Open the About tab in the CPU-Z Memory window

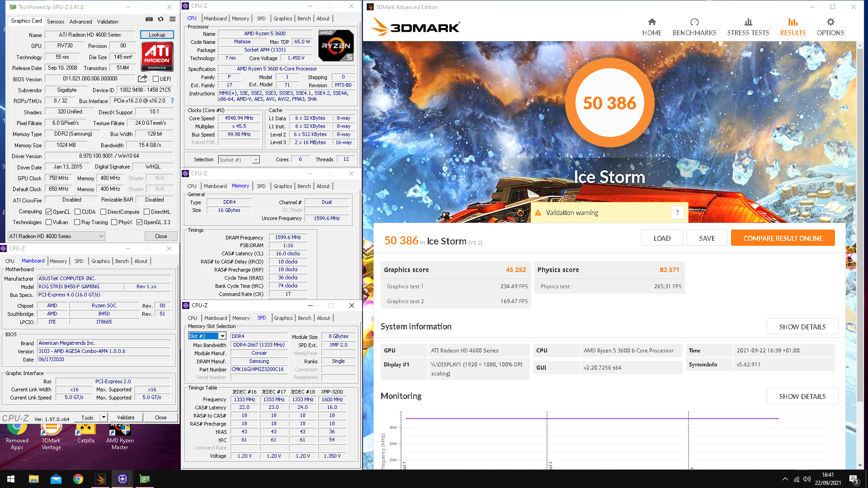click(323, 186)
